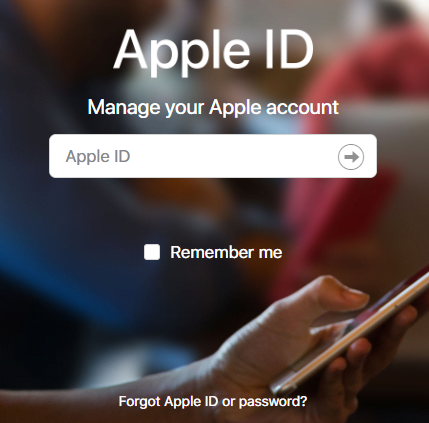The height and width of the screenshot is (423, 429).
Task: Click the arrow icon to continue sign-in
Action: (x=351, y=157)
